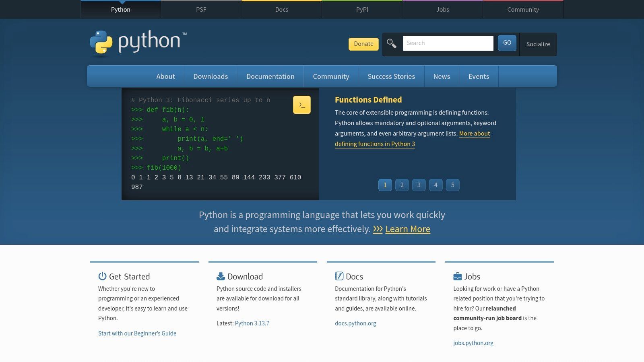This screenshot has height=362, width=644.
Task: Click the Download arrow icon
Action: pos(221,276)
